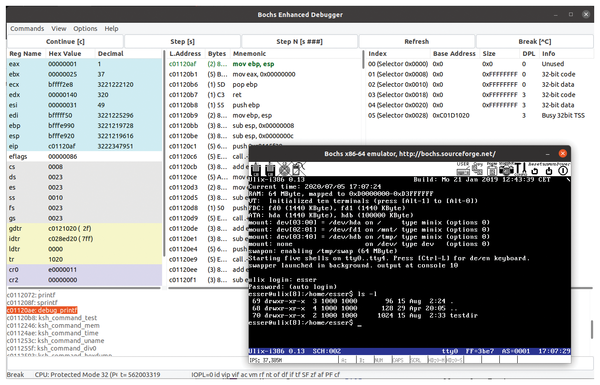Click the USER keyboard shortcut icon
This screenshot has height=385, width=600.
click(463, 169)
